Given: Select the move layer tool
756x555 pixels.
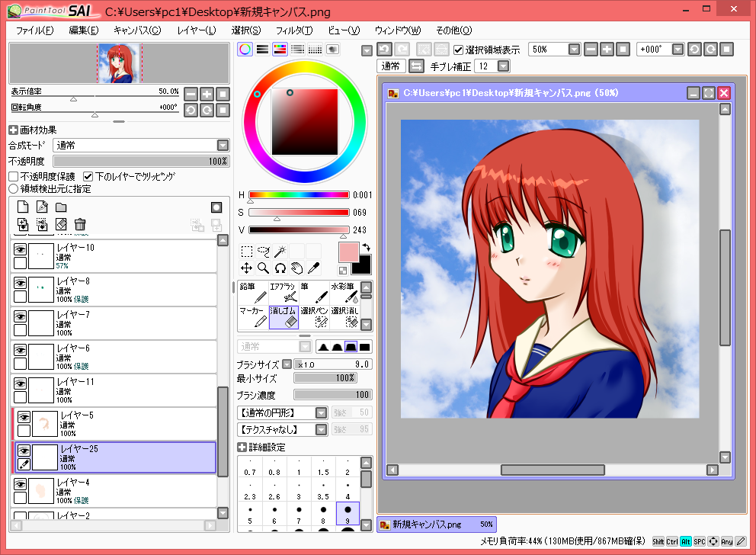Looking at the screenshot, I should pyautogui.click(x=246, y=268).
